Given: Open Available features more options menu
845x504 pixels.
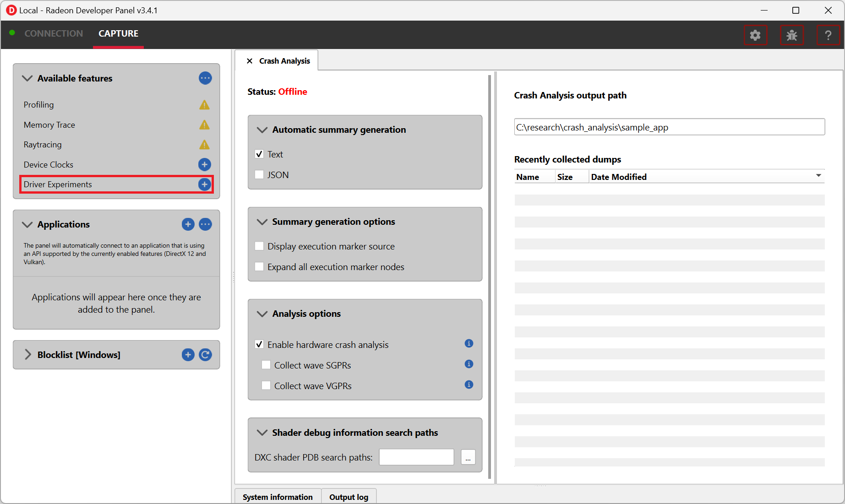Looking at the screenshot, I should point(205,78).
